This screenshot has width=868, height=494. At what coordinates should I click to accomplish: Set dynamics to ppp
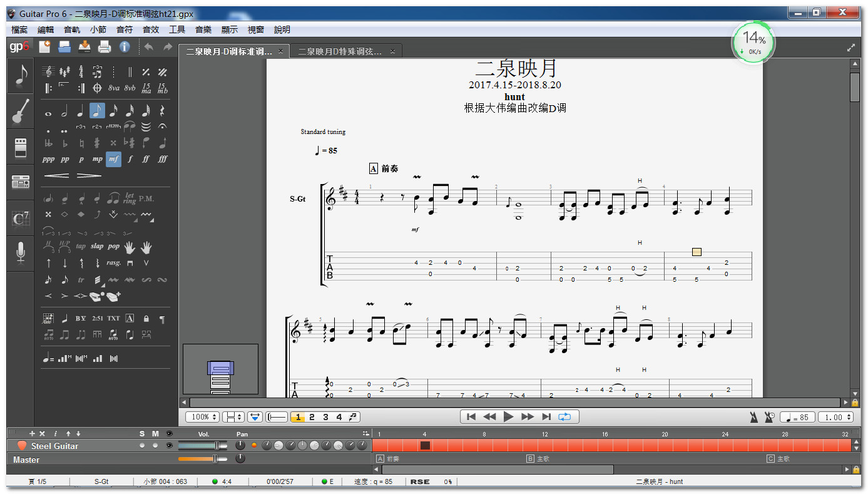point(48,159)
